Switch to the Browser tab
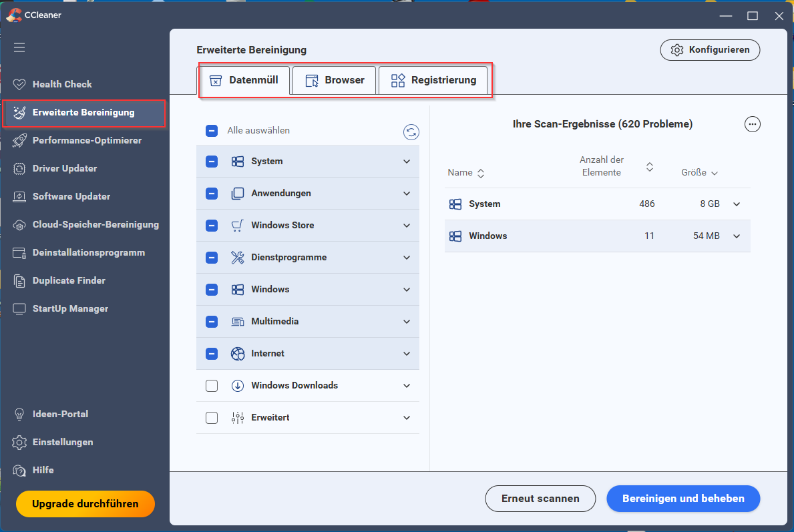This screenshot has height=532, width=794. tap(335, 80)
